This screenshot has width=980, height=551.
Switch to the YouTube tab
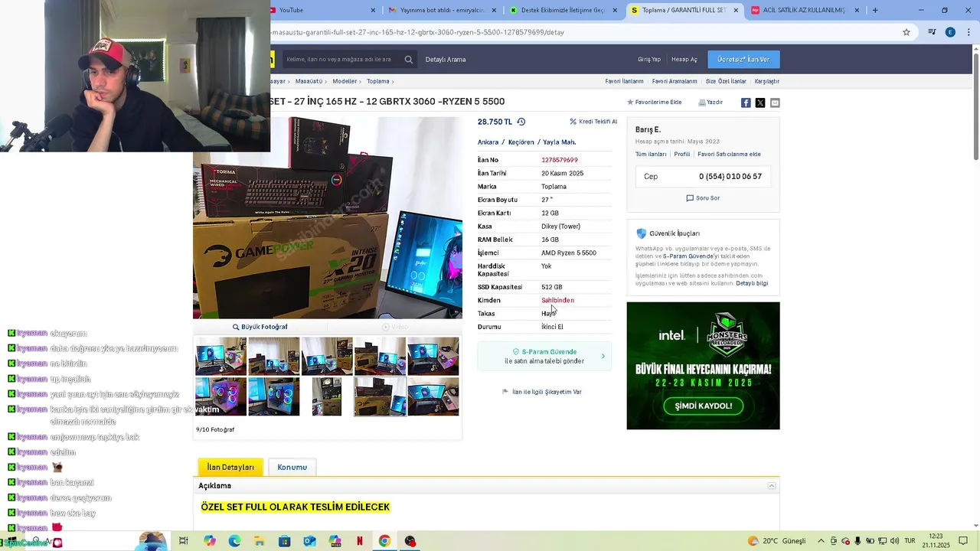(322, 10)
